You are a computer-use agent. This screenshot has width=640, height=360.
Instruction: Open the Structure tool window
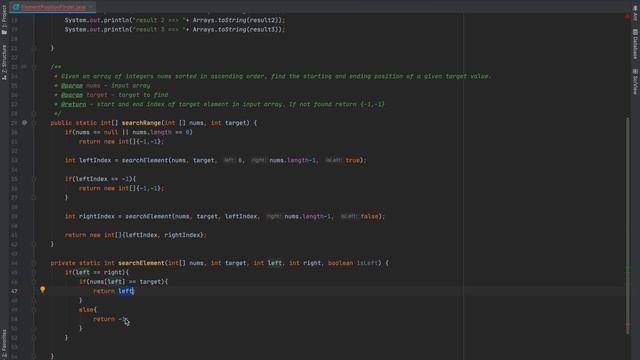(x=4, y=62)
